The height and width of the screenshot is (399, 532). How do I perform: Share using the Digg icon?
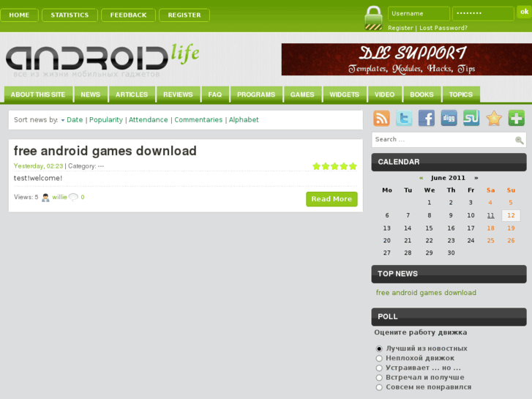click(449, 118)
